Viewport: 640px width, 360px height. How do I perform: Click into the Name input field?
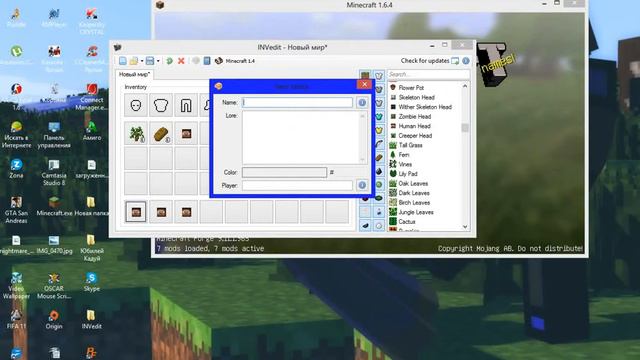click(297, 102)
